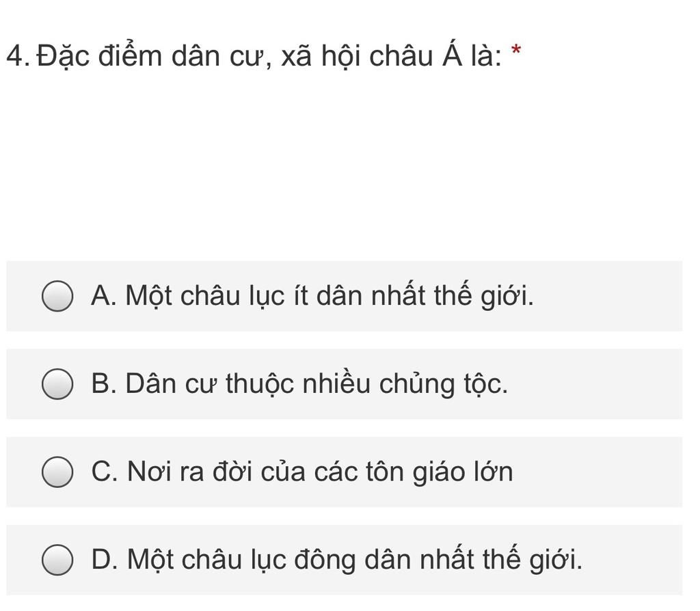
Task: Click the empty gray area in option C row
Action: click(x=598, y=472)
